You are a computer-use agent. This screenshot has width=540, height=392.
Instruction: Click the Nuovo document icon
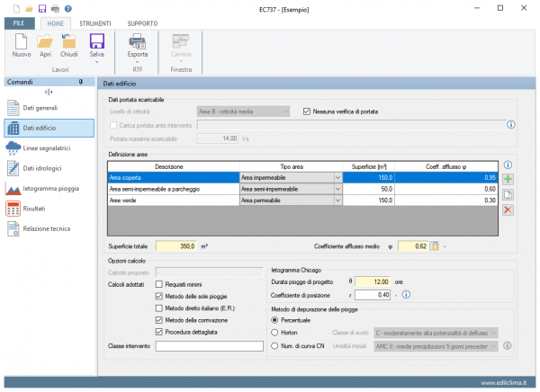pos(21,41)
